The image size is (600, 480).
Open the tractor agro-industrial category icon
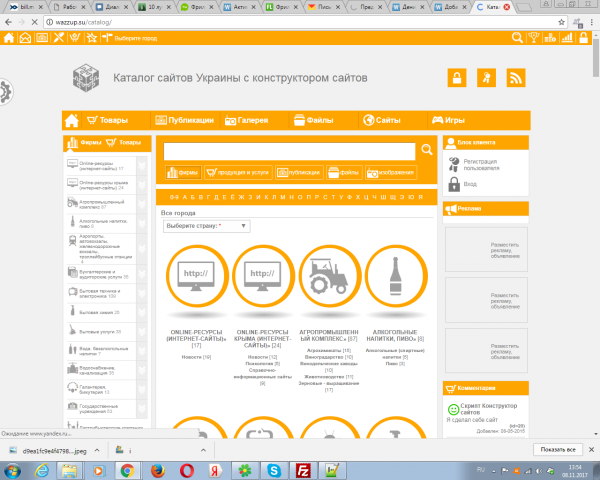[329, 276]
